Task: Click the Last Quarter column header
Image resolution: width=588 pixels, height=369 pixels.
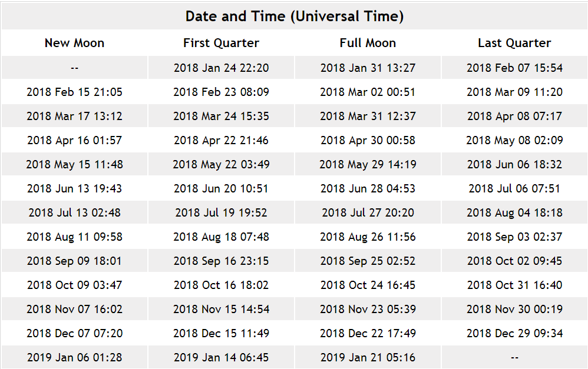Action: [x=514, y=43]
